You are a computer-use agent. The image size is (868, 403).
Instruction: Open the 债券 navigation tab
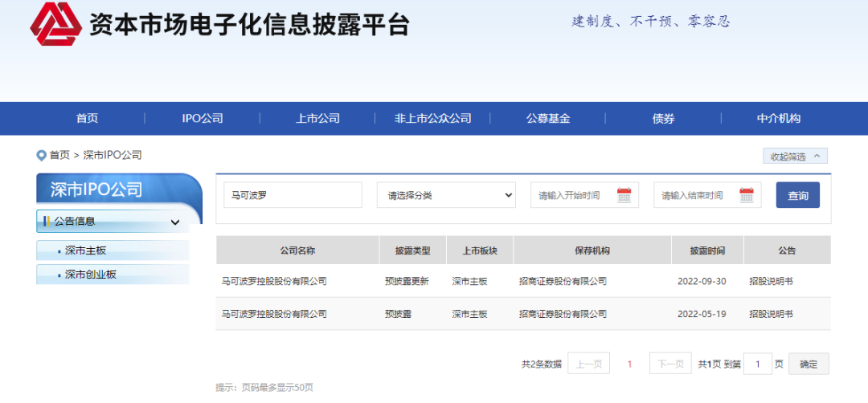[663, 118]
